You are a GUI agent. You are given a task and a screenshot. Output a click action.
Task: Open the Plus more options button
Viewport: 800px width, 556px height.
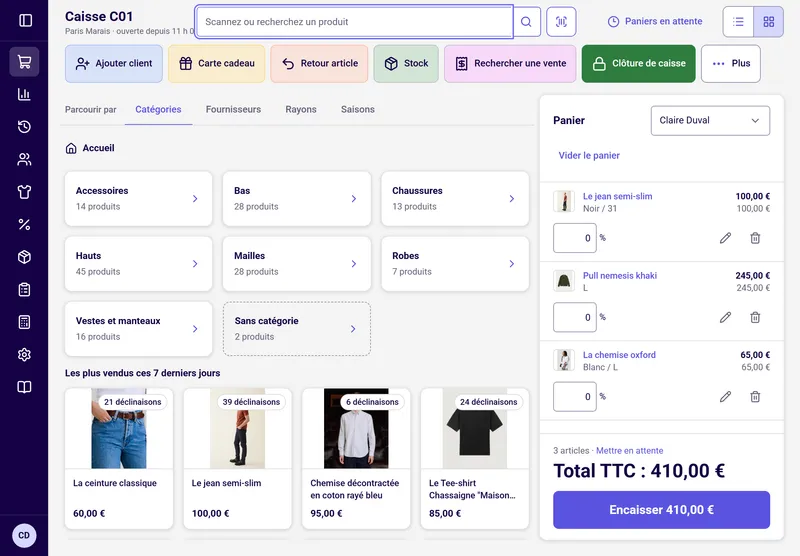731,64
